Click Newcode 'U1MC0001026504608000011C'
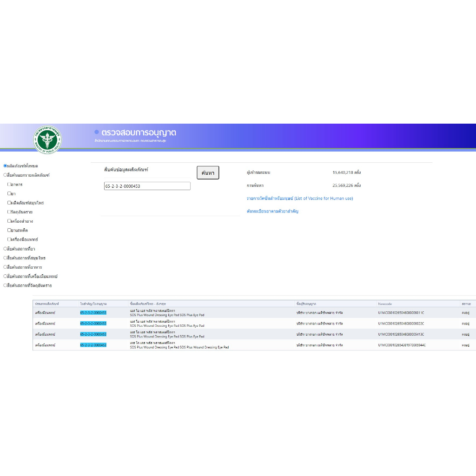Screen dimensions: 476x476 tap(401, 313)
